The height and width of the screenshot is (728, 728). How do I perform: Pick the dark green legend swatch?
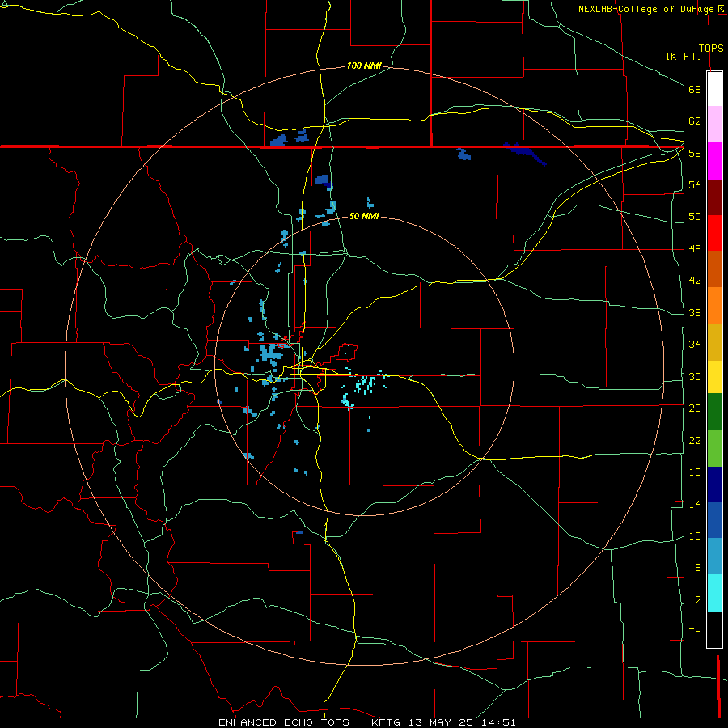(714, 412)
